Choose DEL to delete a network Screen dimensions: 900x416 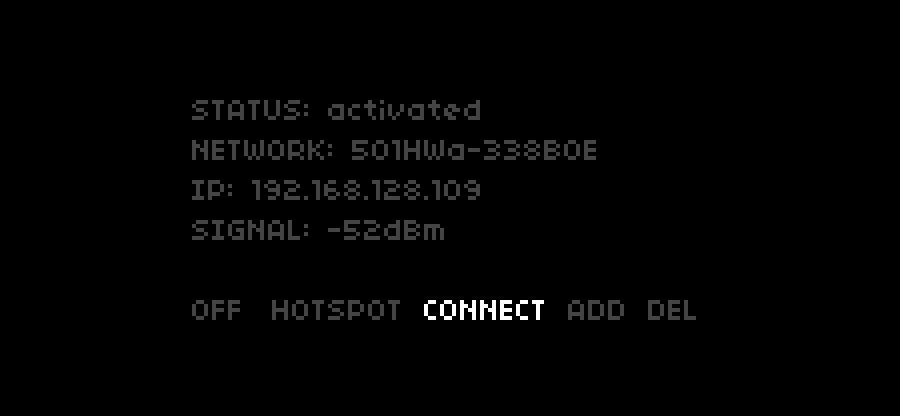(672, 310)
